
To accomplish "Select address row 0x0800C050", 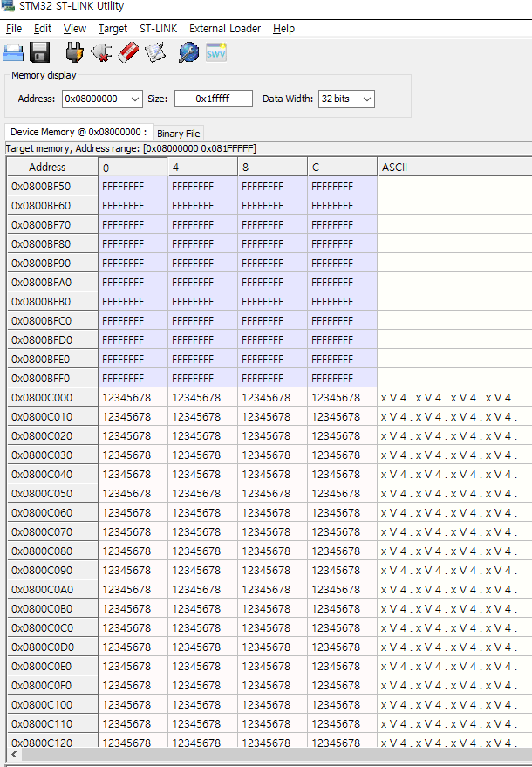I will [52, 493].
